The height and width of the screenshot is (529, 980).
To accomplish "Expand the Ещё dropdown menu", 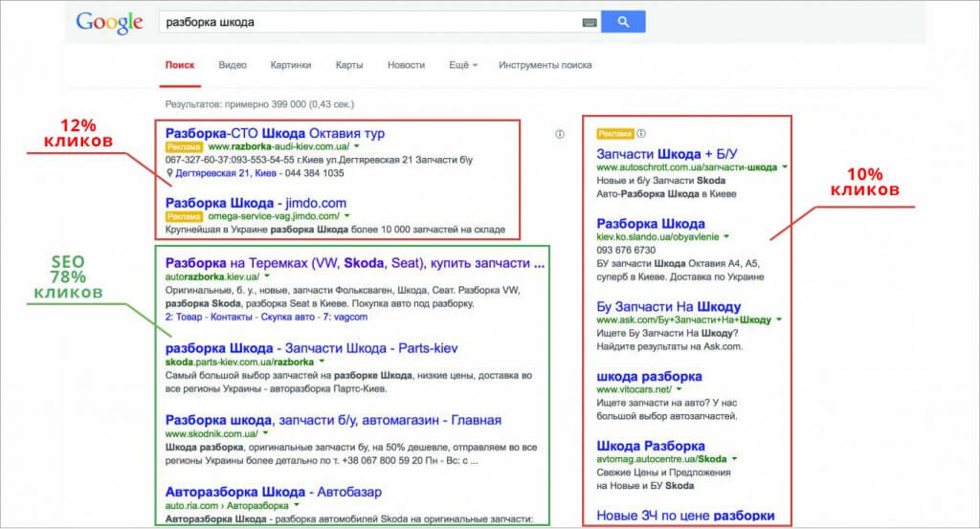I will click(x=463, y=65).
